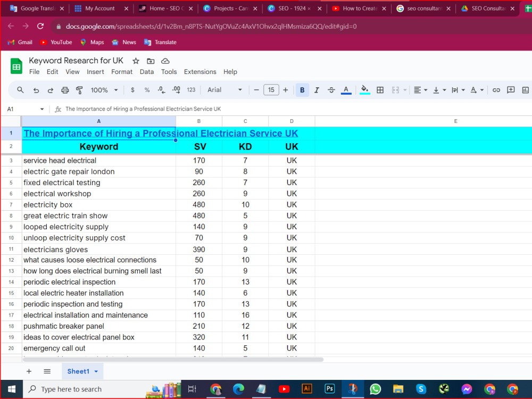Viewport: 532px width, 399px height.
Task: Open the cyan fill color picker
Action: (365, 90)
